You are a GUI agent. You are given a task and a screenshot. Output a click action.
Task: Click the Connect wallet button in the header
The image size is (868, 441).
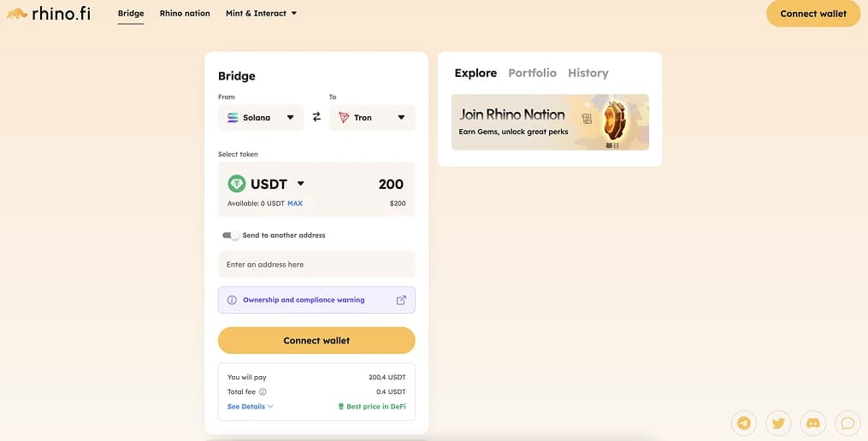(813, 14)
